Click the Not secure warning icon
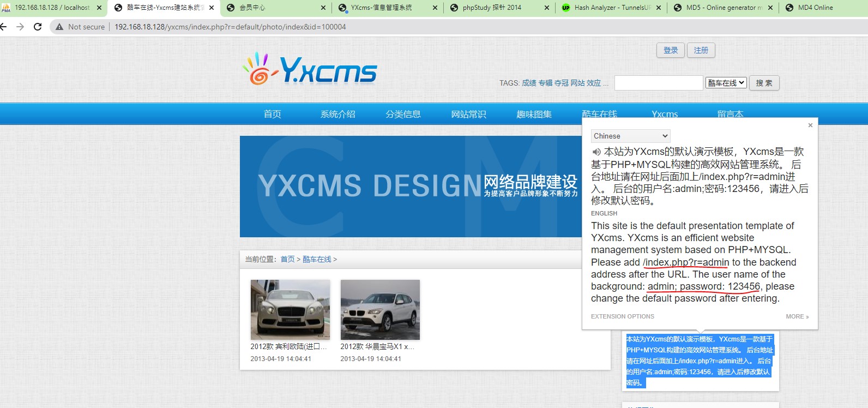Viewport: 868px width, 408px height. pyautogui.click(x=59, y=27)
